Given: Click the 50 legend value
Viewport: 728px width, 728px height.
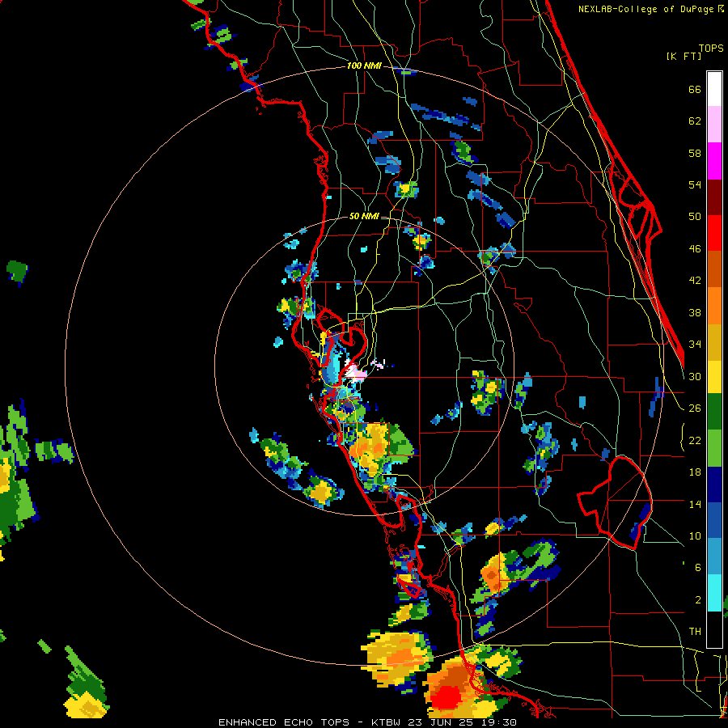Looking at the screenshot, I should 695,217.
